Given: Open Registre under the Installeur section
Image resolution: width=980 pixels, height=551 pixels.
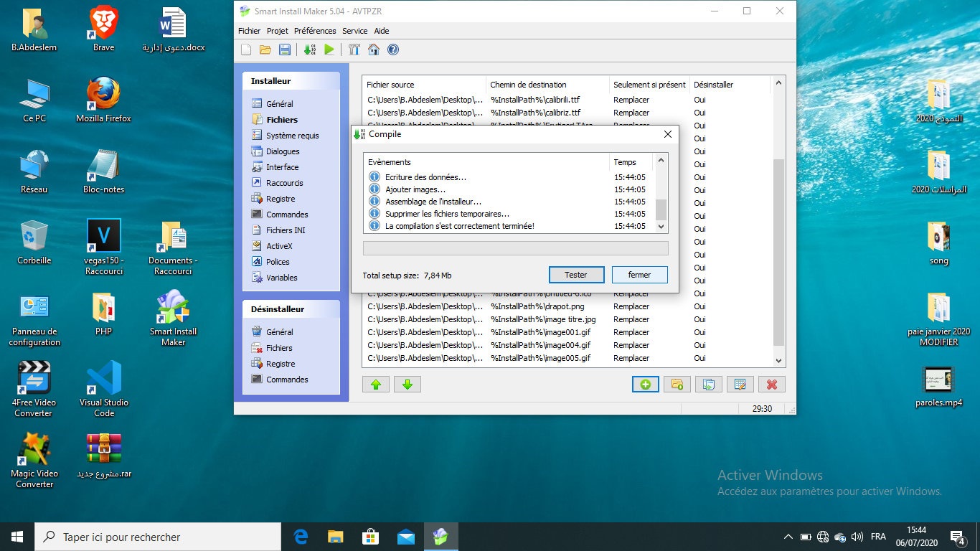Looking at the screenshot, I should [280, 199].
